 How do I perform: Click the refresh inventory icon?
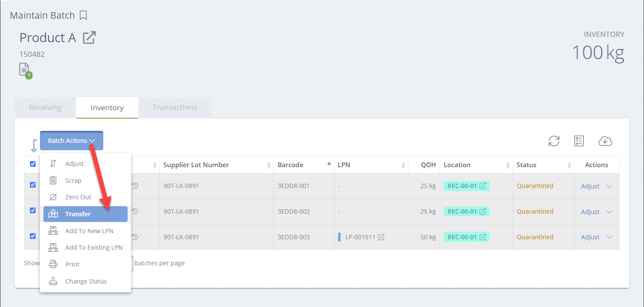(554, 141)
